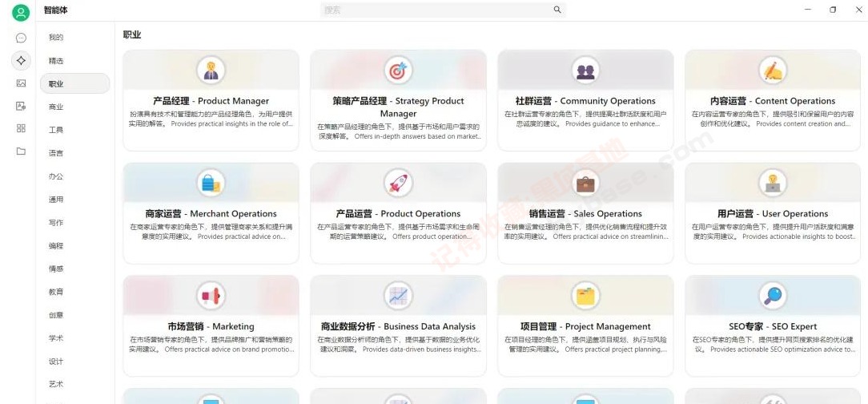Open 商业数据分析 - Business Data Analysis title

[x=398, y=326]
